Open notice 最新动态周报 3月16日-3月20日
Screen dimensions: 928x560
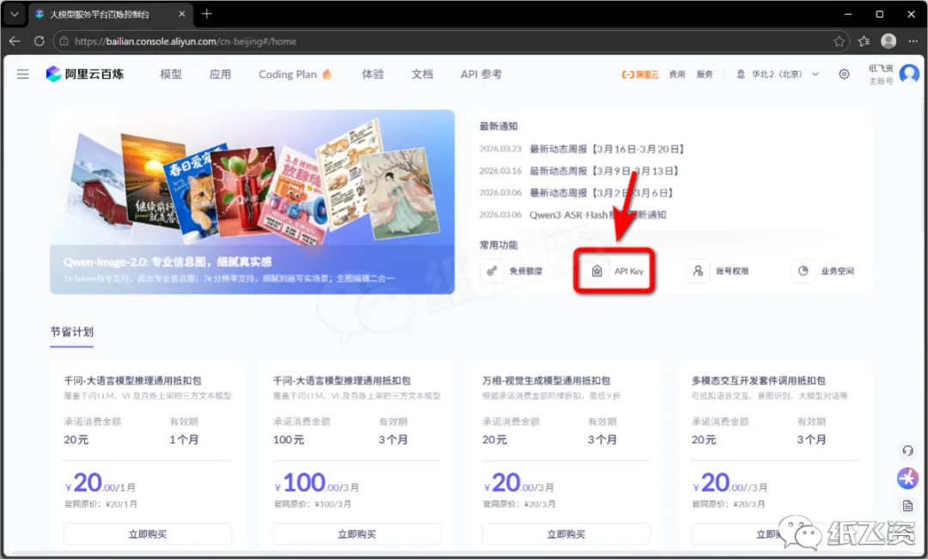(607, 149)
